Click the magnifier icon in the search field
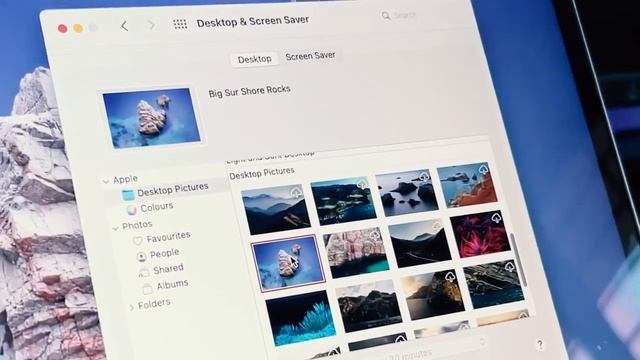This screenshot has height=360, width=640. click(385, 16)
